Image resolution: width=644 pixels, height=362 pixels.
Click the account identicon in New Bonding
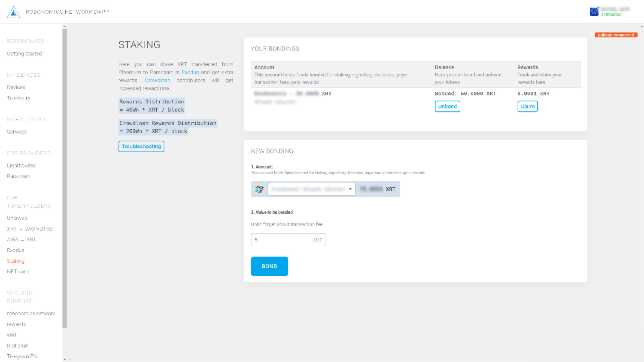[x=259, y=189]
